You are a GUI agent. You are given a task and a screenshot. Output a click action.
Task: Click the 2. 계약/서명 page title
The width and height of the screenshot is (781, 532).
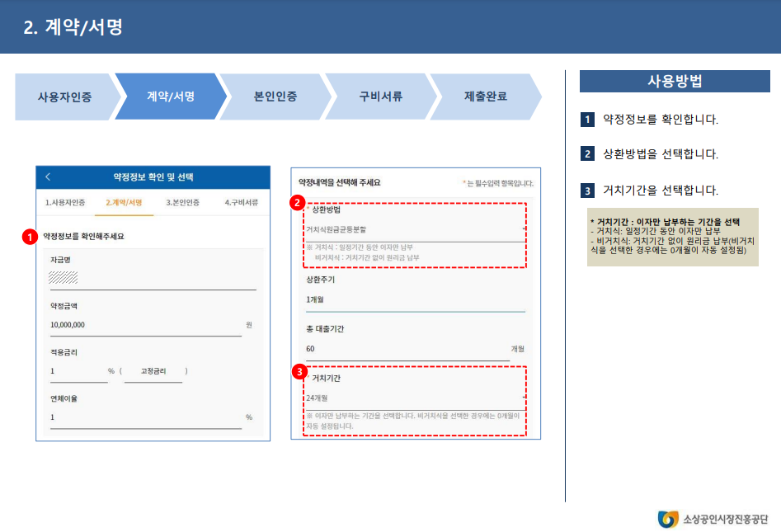click(x=73, y=27)
